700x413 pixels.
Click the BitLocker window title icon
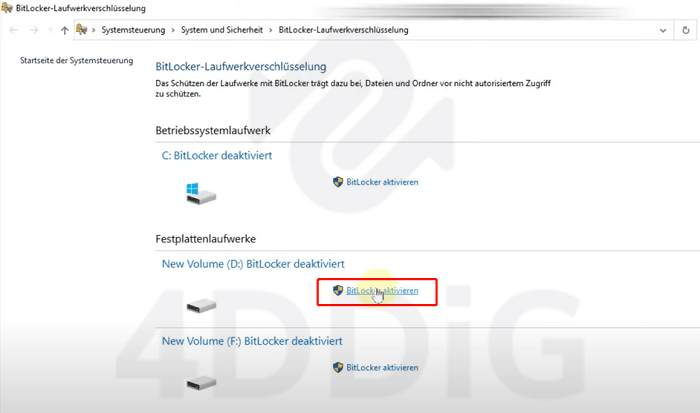(x=7, y=8)
